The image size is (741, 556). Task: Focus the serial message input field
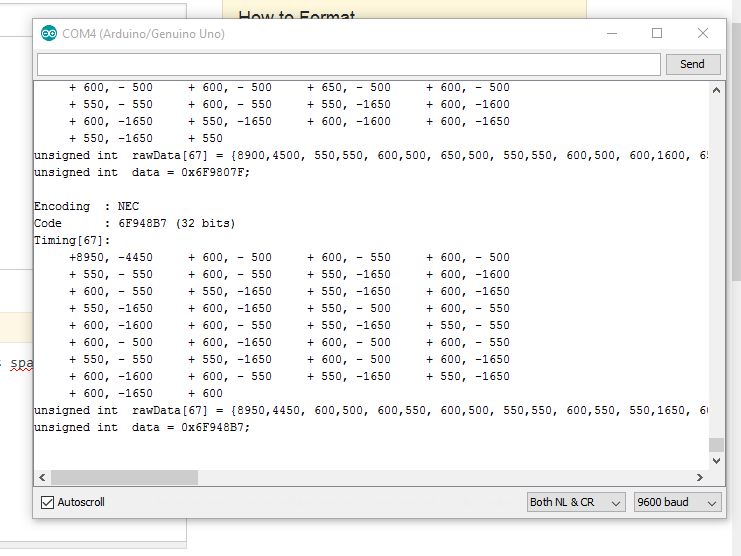click(349, 64)
